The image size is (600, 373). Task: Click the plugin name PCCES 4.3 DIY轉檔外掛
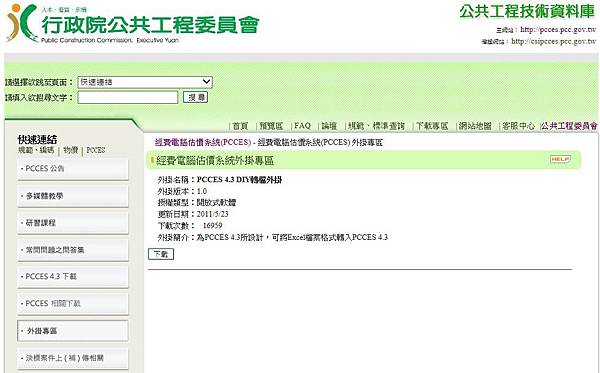pos(240,180)
